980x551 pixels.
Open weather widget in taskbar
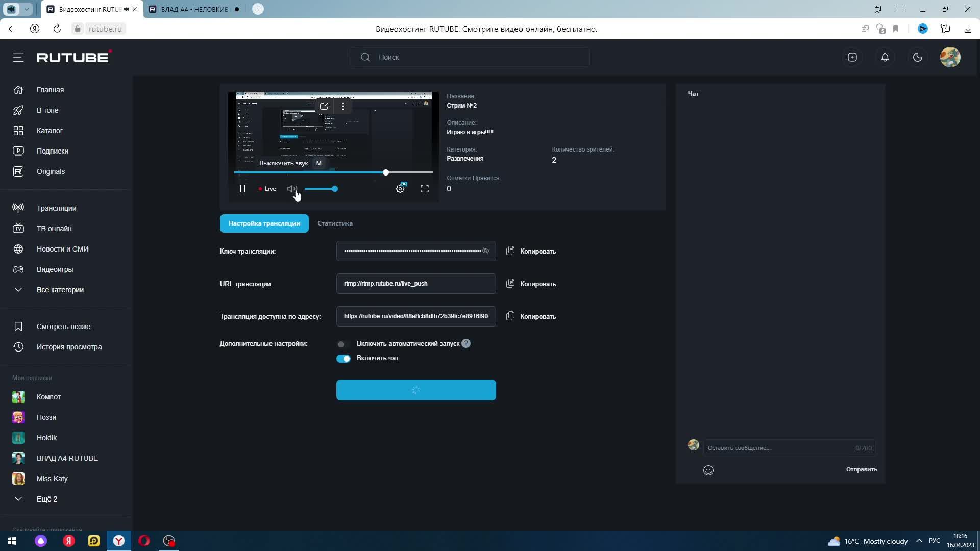click(868, 541)
